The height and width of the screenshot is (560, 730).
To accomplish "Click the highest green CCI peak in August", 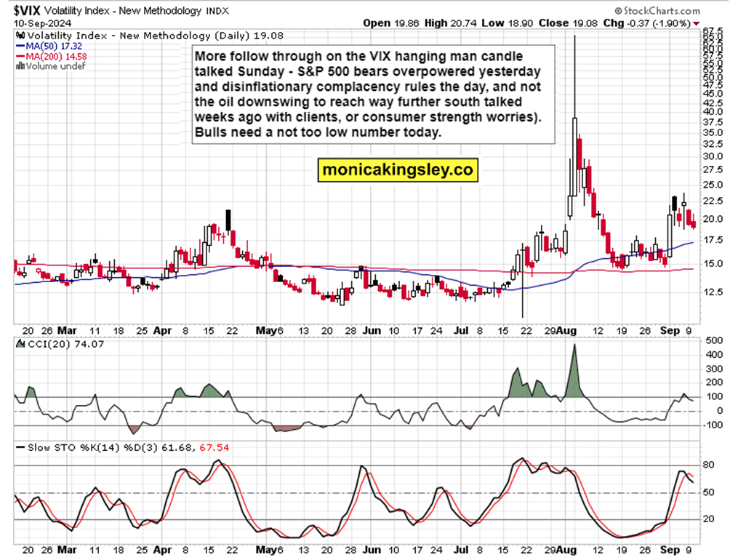I will click(x=574, y=370).
